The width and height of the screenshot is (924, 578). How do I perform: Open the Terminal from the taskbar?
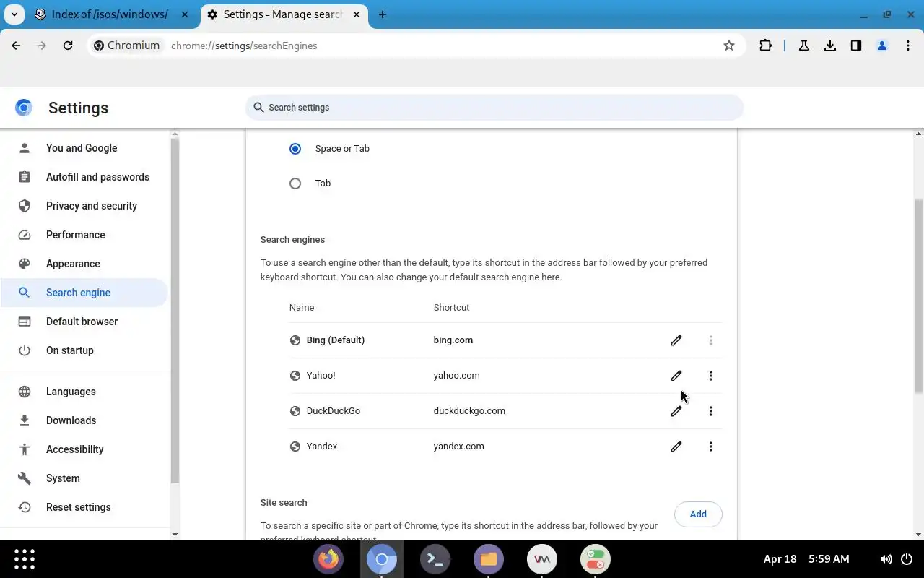[x=435, y=559]
